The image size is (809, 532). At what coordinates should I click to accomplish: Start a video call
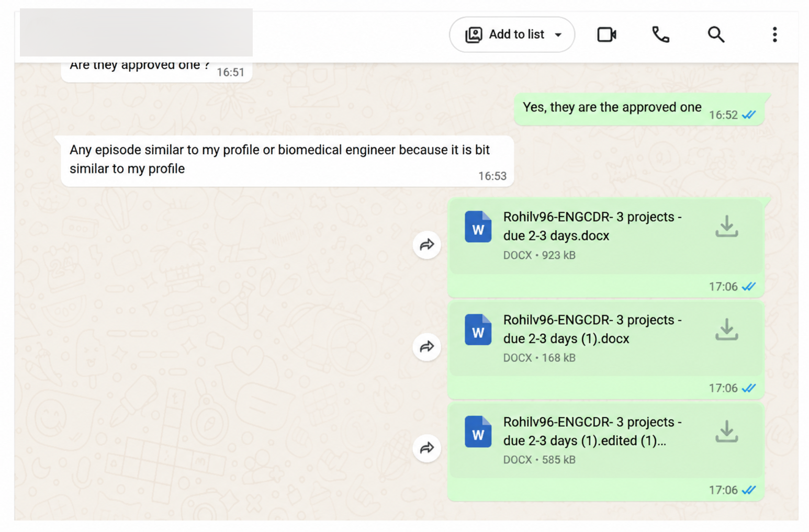pyautogui.click(x=607, y=35)
